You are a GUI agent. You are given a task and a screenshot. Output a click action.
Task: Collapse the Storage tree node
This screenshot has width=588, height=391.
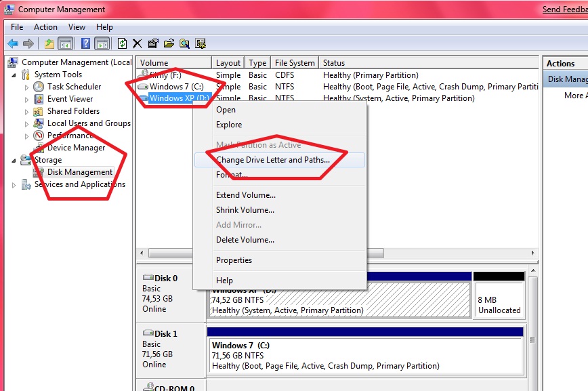[x=14, y=161]
